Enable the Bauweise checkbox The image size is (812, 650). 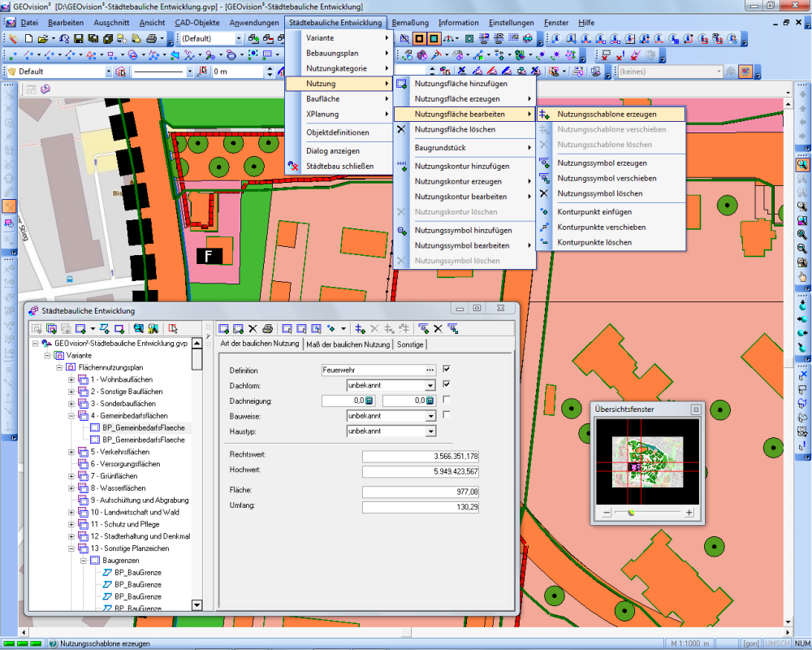(x=447, y=415)
